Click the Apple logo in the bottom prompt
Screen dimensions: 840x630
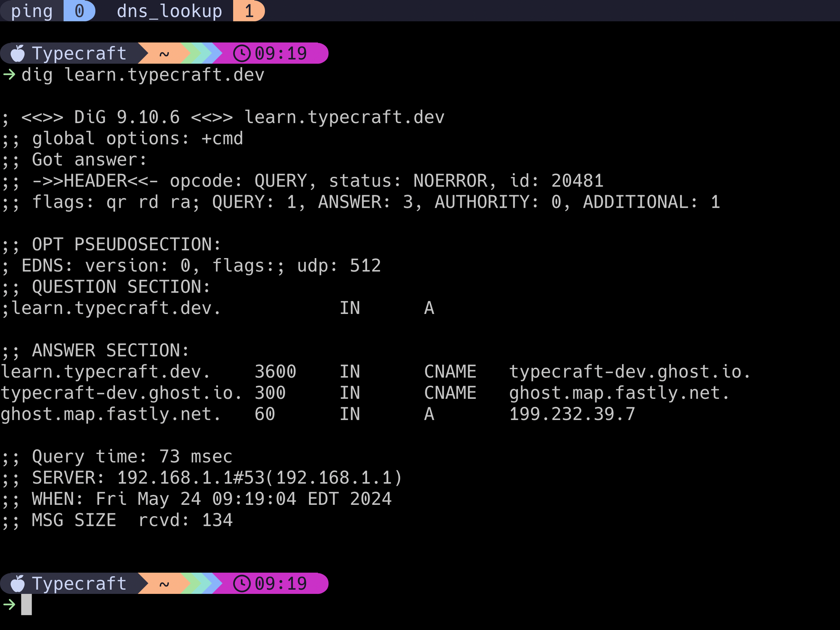(18, 583)
